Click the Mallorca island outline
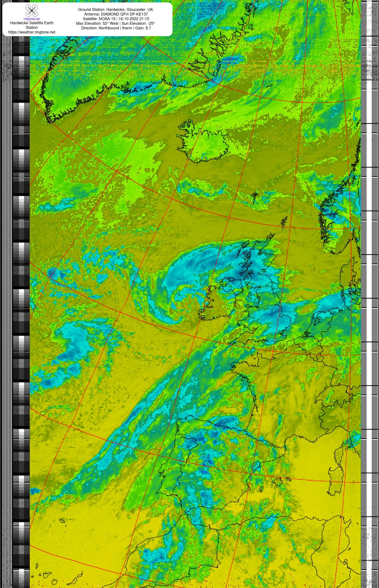 278,482
